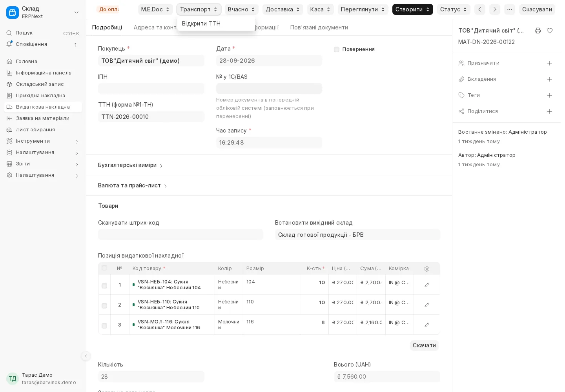Click the Скачати button
The width and height of the screenshot is (565, 392).
point(424,345)
